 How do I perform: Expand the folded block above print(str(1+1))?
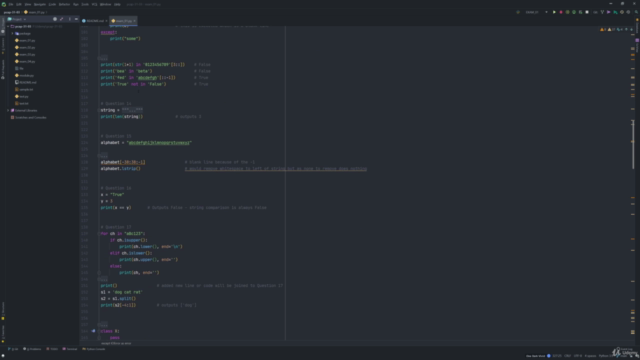pos(104,58)
